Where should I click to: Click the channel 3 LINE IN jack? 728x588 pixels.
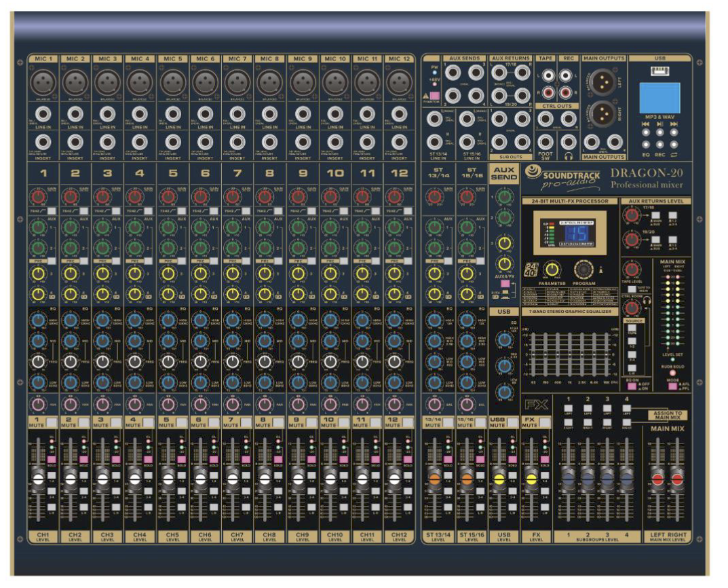pos(107,114)
